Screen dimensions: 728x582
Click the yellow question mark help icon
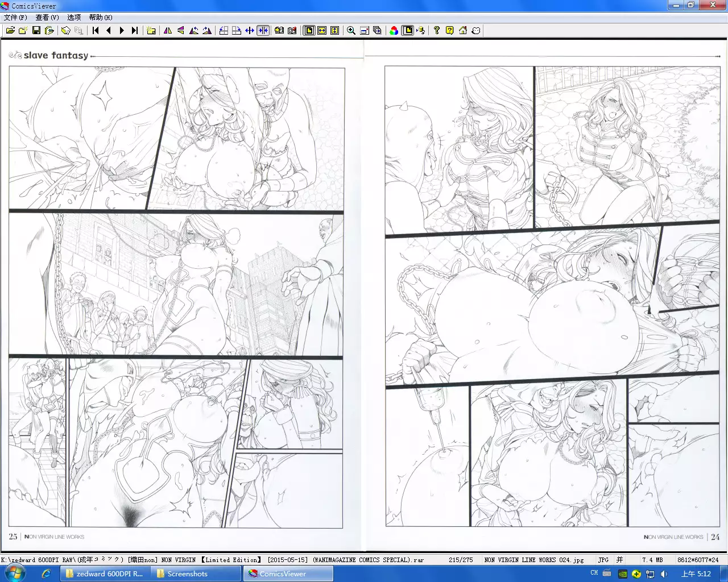450,31
